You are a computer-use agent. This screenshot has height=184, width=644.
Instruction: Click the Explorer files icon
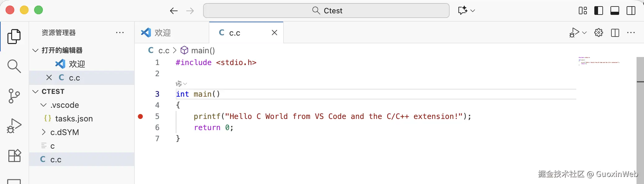(14, 37)
